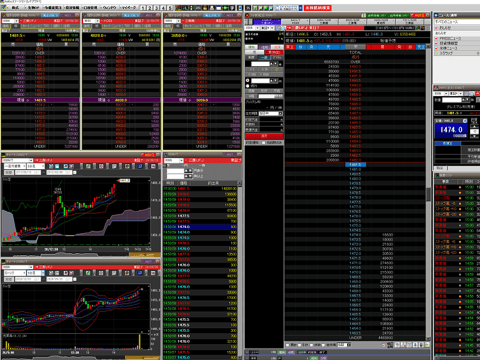480x360 pixels.
Task: Click the order book vertical scrollbar thumb
Action: (428, 194)
